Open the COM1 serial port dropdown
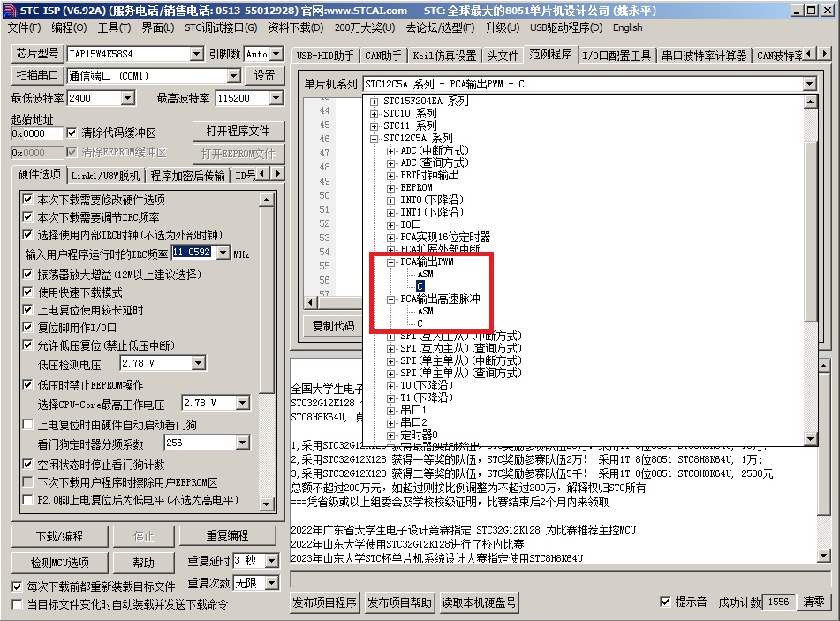840x621 pixels. pos(233,76)
